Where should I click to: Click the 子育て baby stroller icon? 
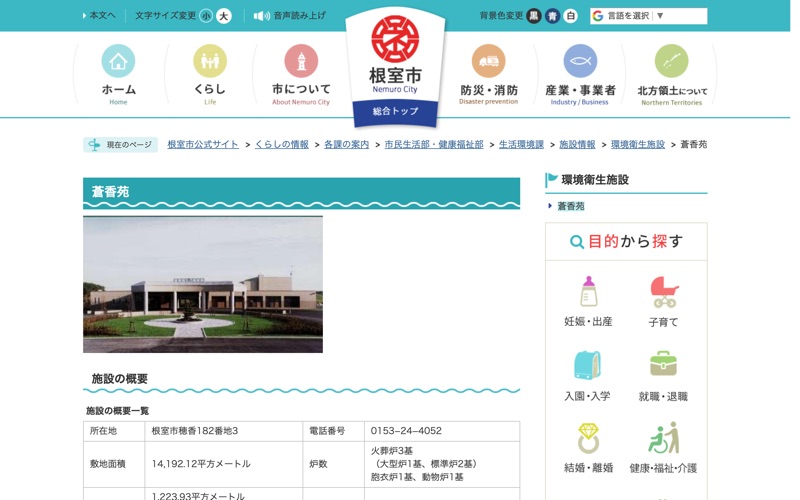[x=664, y=292]
